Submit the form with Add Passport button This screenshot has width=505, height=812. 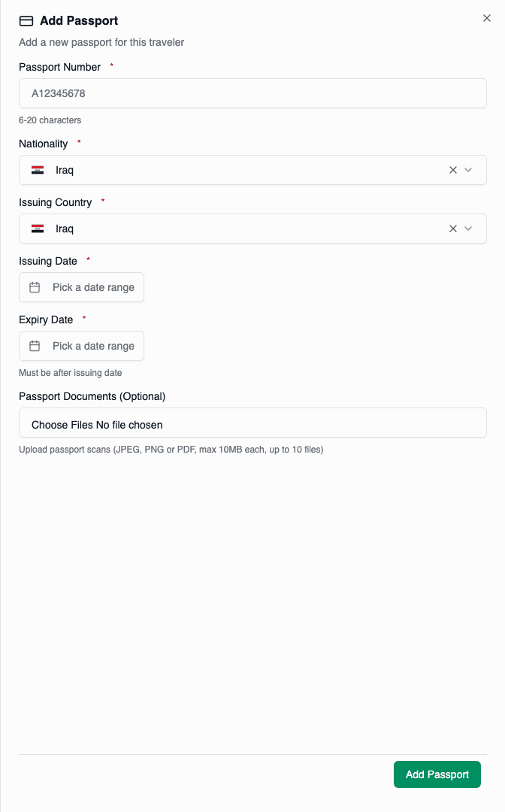[437, 774]
